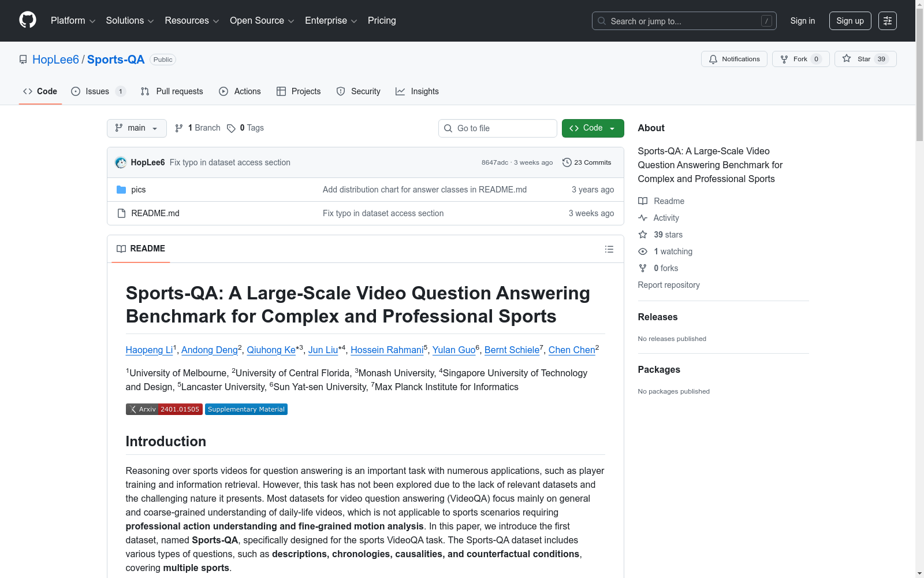
Task: Switch to the Security tab
Action: coord(359,91)
